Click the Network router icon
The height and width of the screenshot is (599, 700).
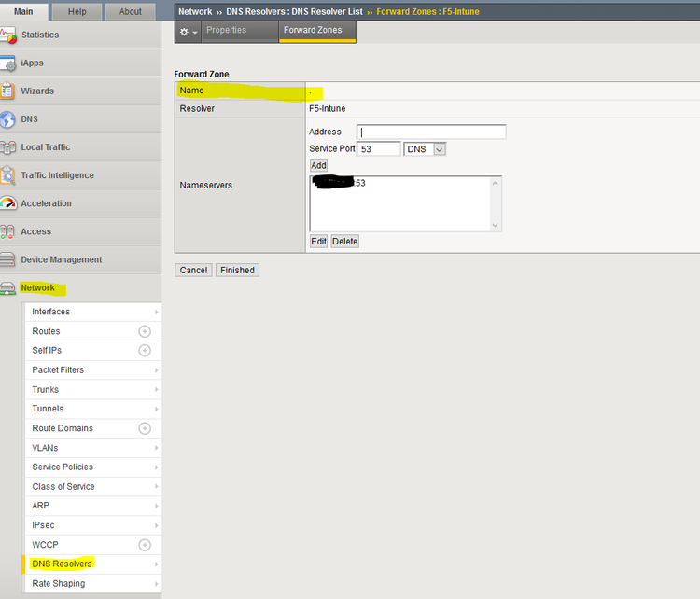[7, 288]
